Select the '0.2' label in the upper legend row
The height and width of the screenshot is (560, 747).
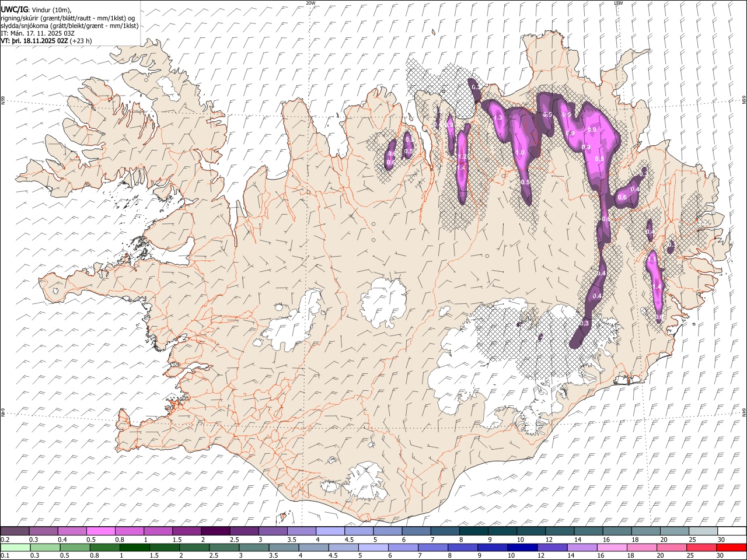pyautogui.click(x=4, y=540)
